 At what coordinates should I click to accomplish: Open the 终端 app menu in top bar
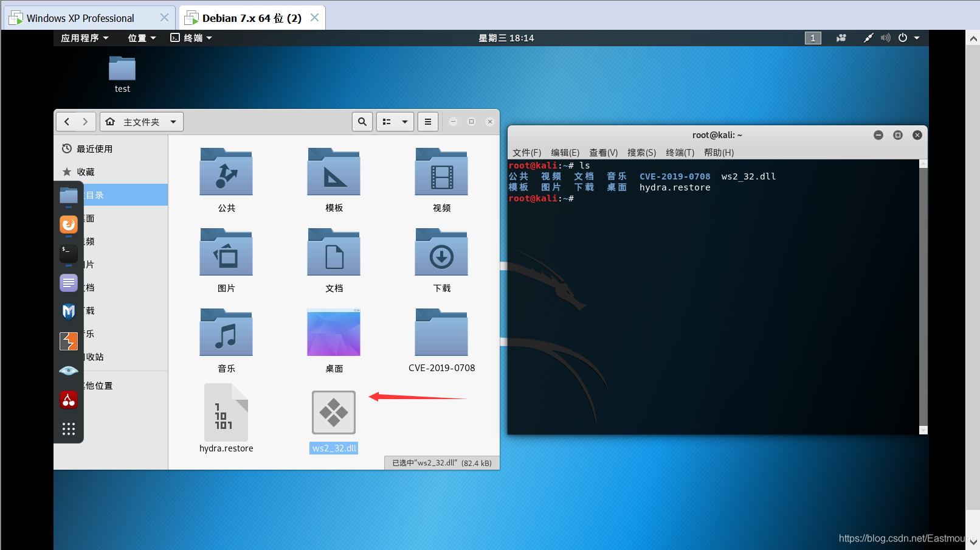(191, 38)
